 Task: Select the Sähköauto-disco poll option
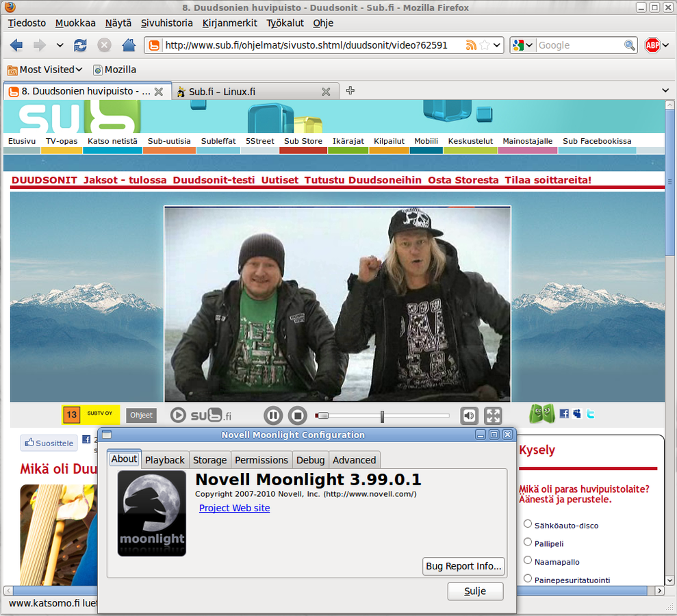pyautogui.click(x=528, y=524)
